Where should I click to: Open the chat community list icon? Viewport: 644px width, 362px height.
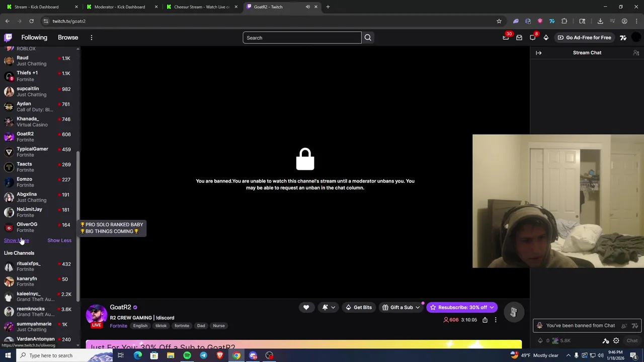coord(636,53)
